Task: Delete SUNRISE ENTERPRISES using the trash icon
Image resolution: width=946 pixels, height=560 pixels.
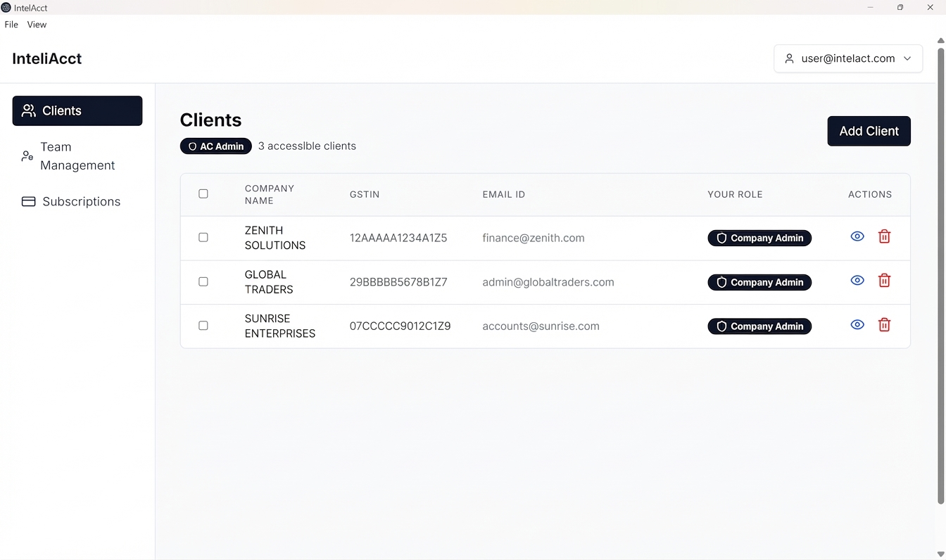Action: (885, 324)
